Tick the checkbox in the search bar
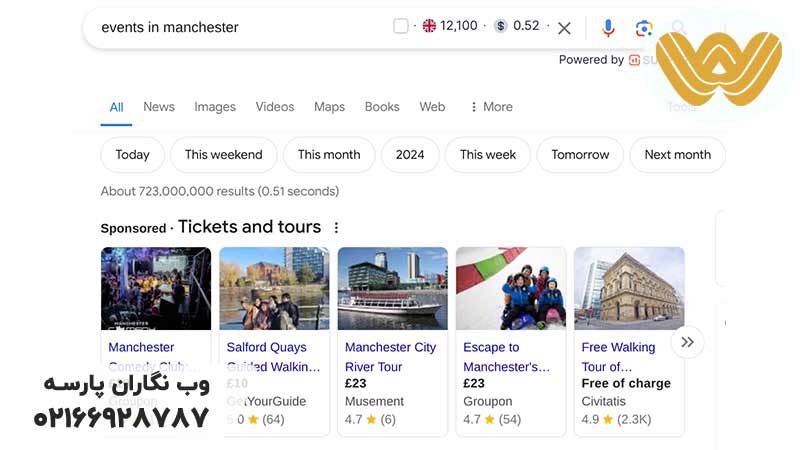This screenshot has height=450, width=800. (x=401, y=26)
